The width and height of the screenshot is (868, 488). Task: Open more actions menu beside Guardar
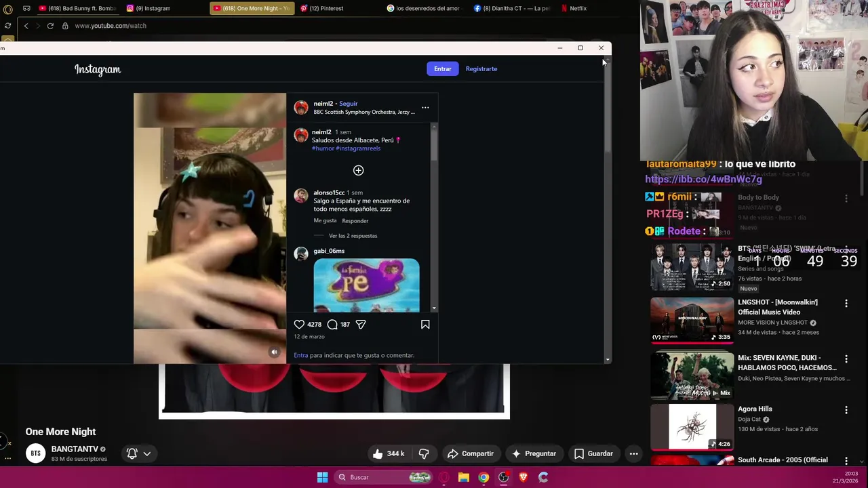633,453
